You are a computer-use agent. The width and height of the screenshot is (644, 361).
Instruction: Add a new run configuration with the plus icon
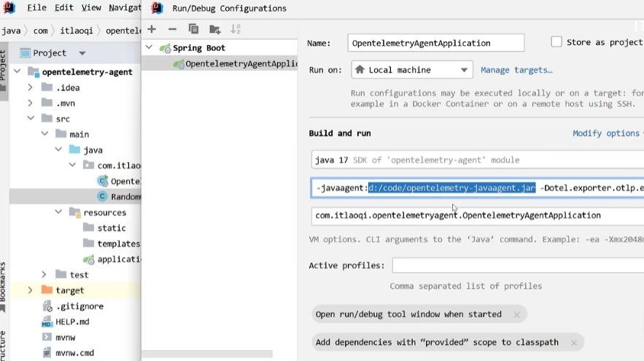152,29
